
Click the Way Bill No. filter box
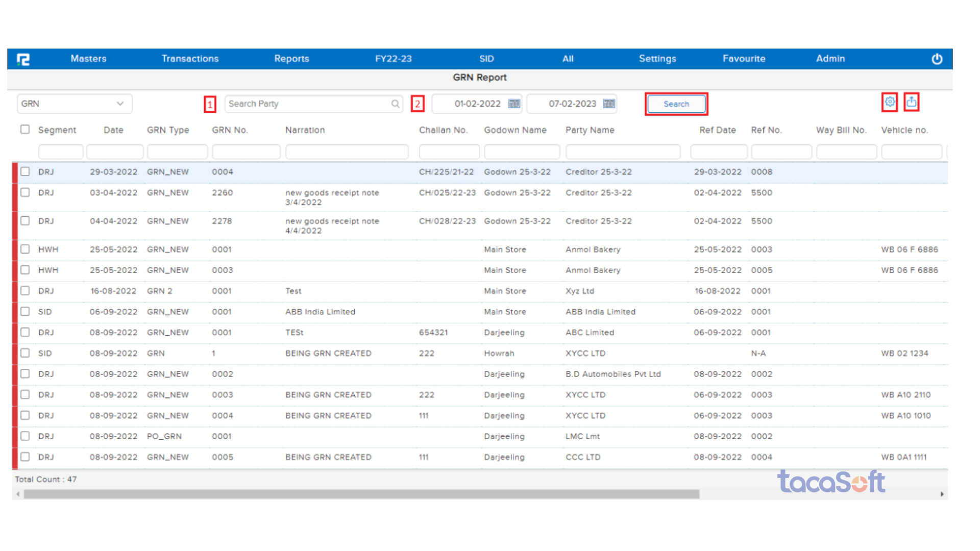point(846,152)
